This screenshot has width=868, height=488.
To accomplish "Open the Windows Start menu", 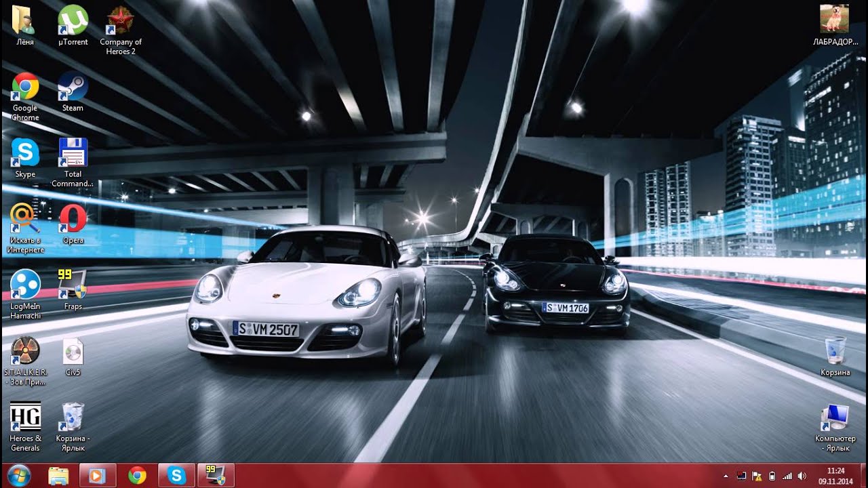I will tap(18, 475).
